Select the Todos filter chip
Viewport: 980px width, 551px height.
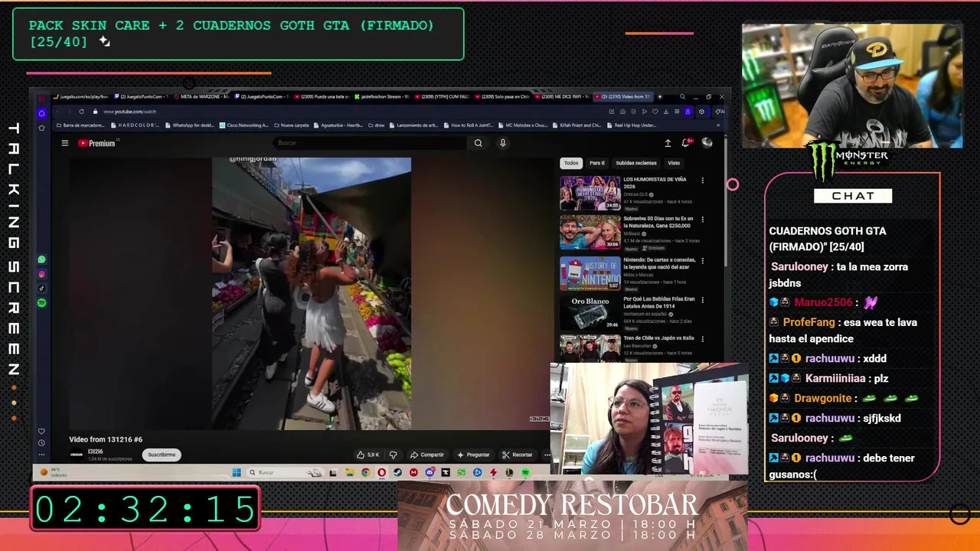point(571,163)
